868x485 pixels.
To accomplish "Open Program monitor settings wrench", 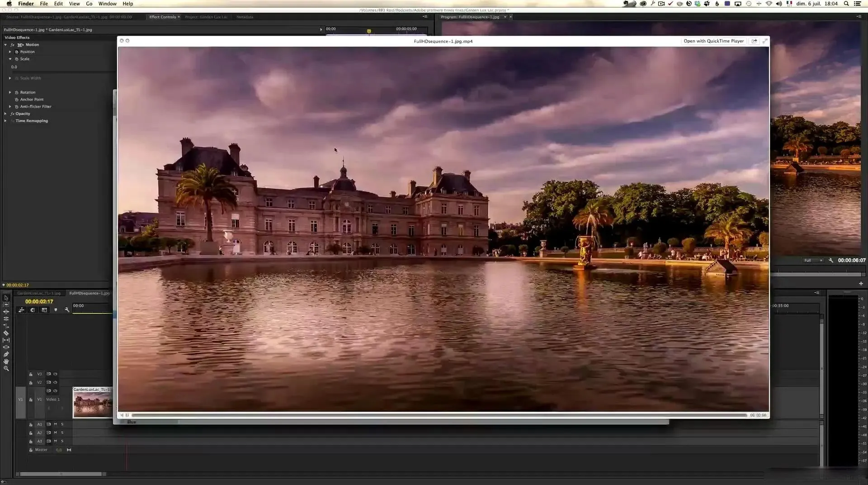I will (831, 261).
